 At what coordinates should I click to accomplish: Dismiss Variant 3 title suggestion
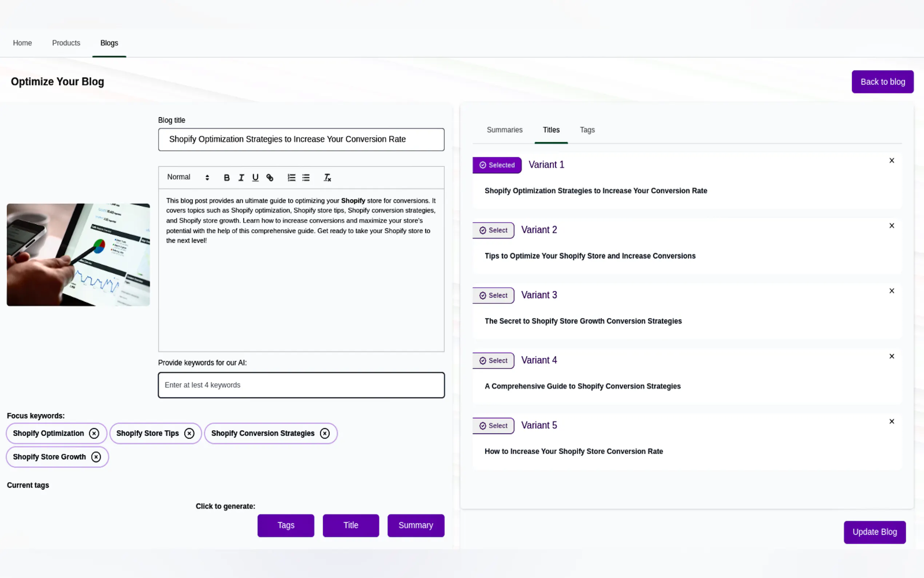click(x=892, y=291)
